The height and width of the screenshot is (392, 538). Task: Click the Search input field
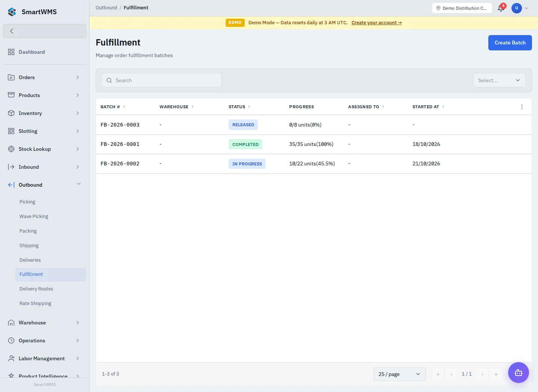point(162,80)
